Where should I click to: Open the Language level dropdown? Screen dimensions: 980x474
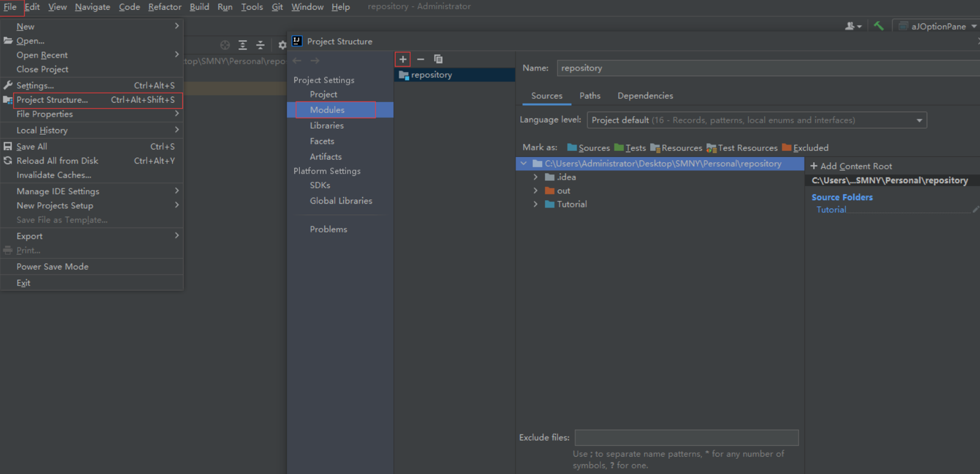[x=757, y=120]
